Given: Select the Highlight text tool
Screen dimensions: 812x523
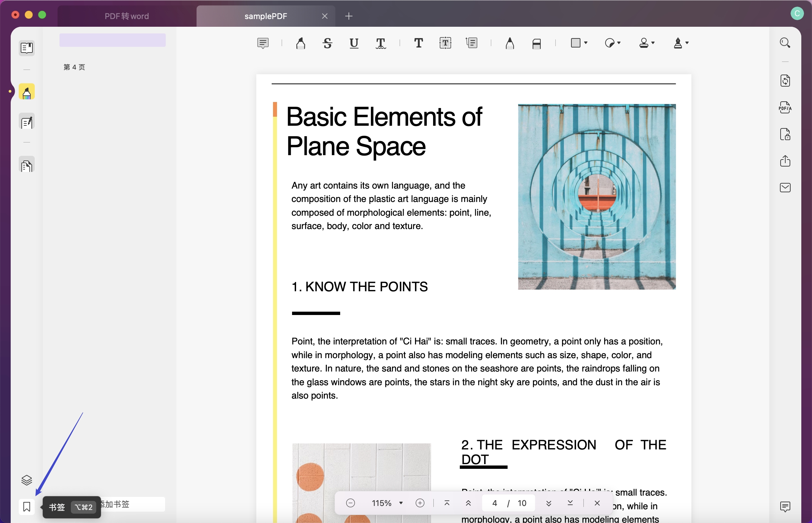Looking at the screenshot, I should click(301, 43).
